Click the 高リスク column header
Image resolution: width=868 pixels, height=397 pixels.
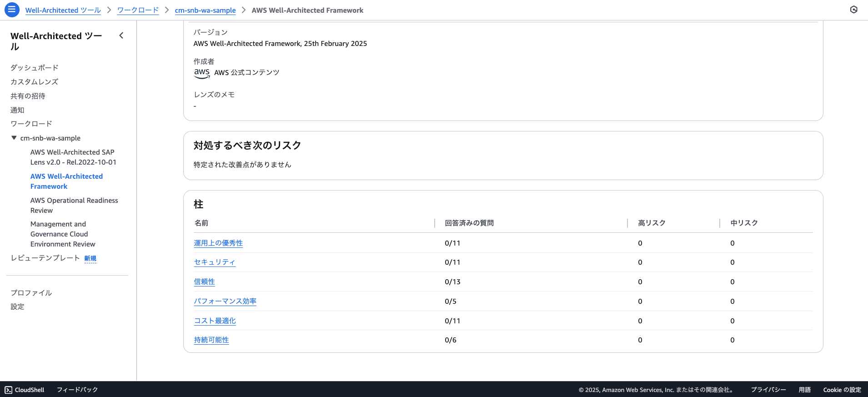click(652, 223)
